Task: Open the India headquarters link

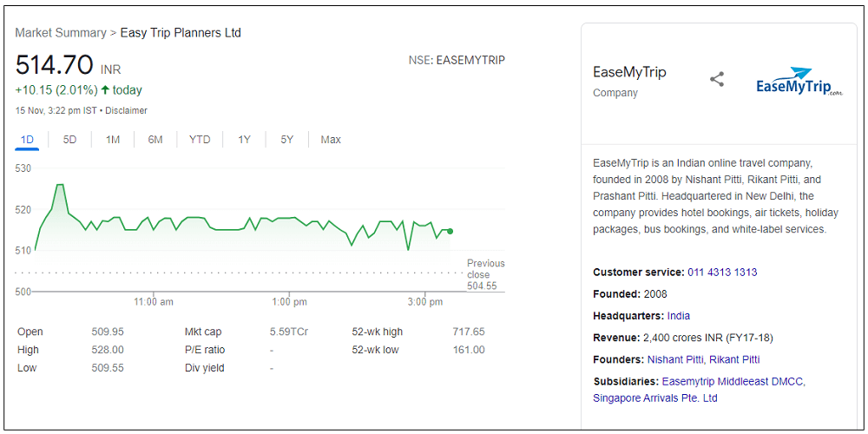Action: click(679, 316)
